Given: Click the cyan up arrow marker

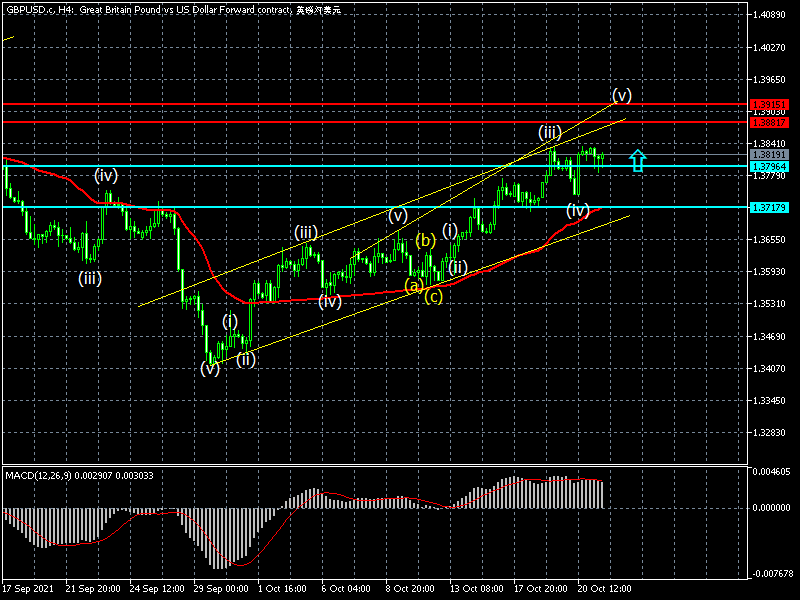Looking at the screenshot, I should point(638,159).
